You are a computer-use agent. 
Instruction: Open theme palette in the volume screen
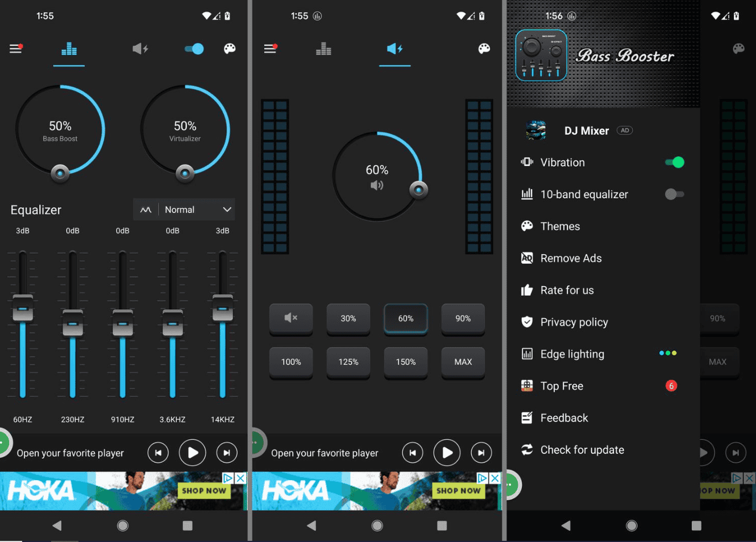point(484,49)
